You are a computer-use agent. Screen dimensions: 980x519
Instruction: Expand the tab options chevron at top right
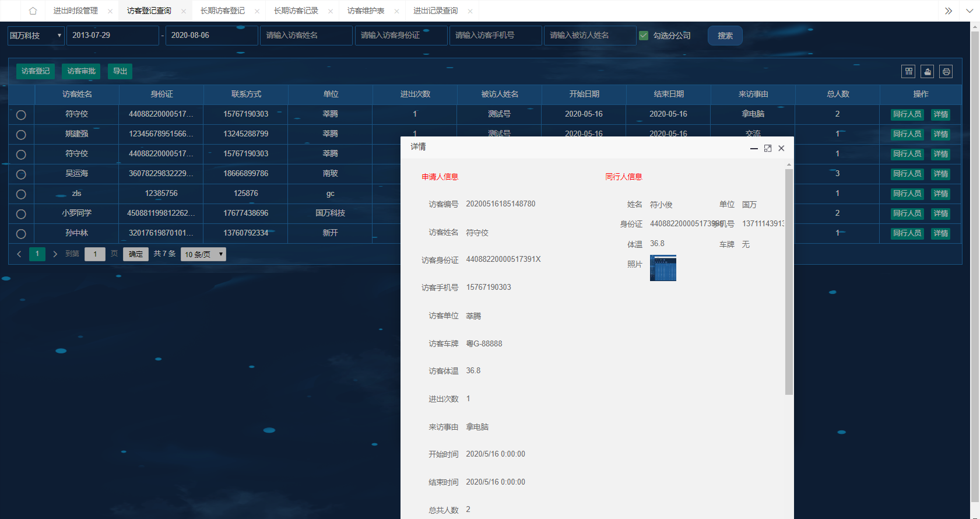coord(969,10)
